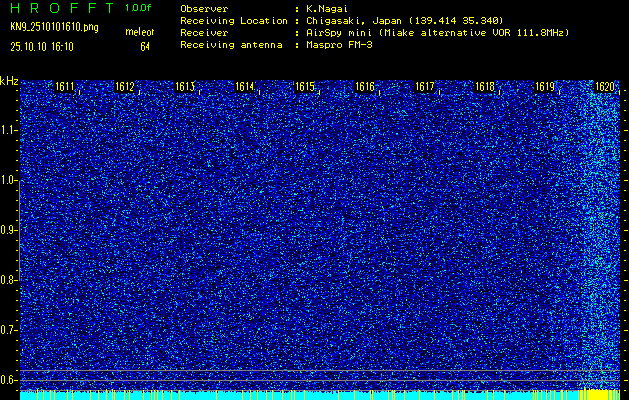Click the 1.0 kHz frequency label

[9, 180]
